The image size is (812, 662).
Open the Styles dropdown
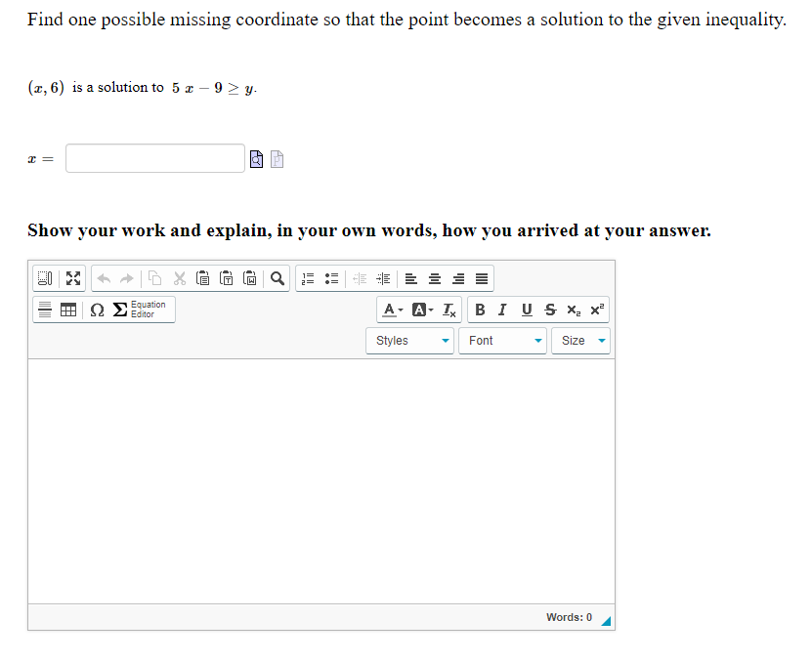(x=409, y=340)
